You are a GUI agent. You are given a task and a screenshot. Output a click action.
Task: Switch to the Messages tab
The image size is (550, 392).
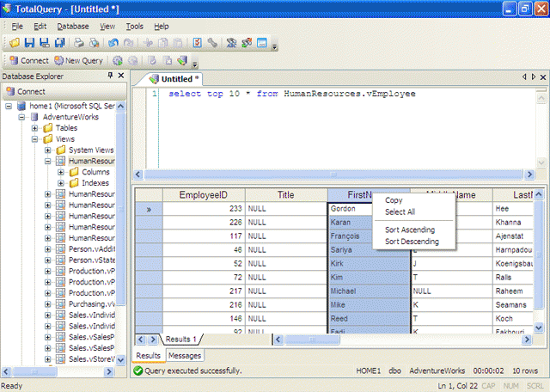pos(185,356)
